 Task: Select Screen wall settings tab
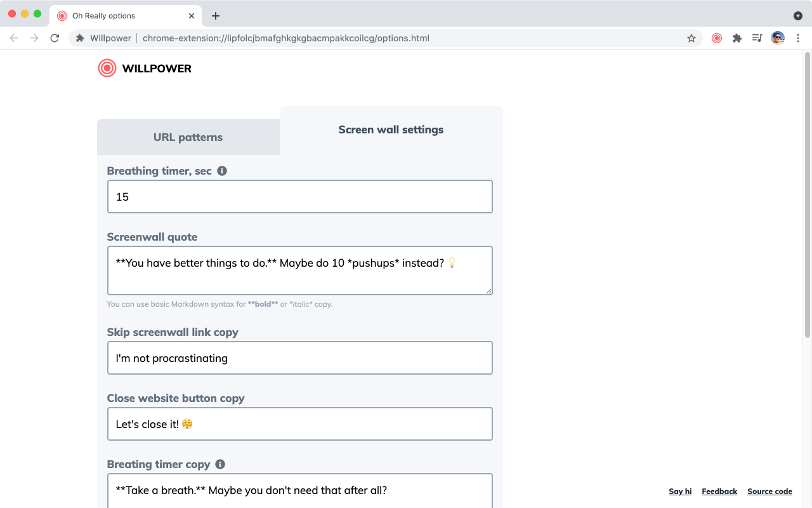pos(391,130)
